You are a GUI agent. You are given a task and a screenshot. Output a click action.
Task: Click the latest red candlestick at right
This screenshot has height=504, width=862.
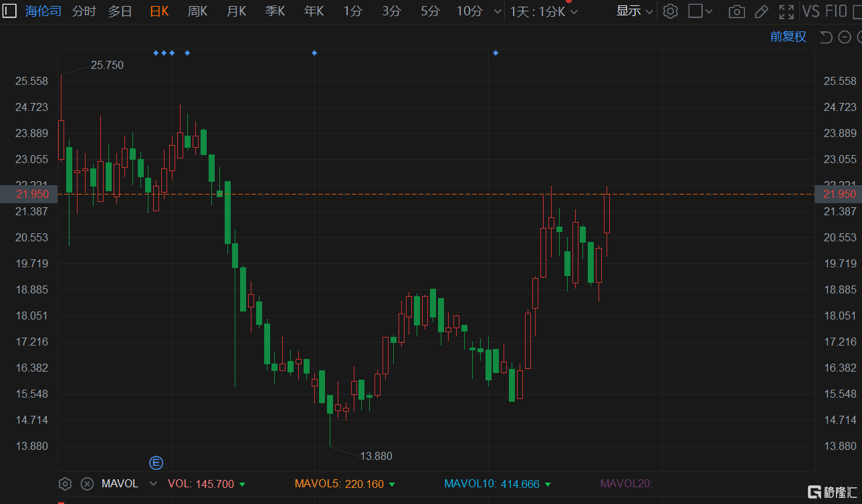click(x=607, y=213)
